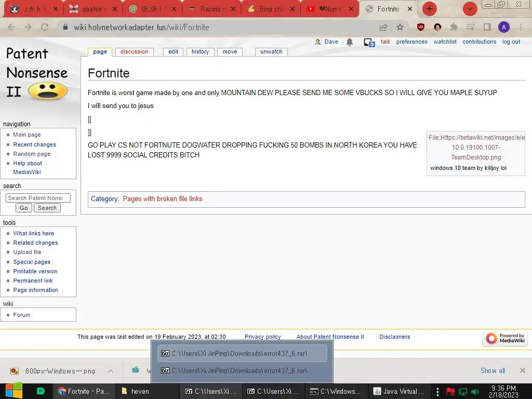This screenshot has width=532, height=399.
Task: Open the edit tab
Action: point(173,51)
